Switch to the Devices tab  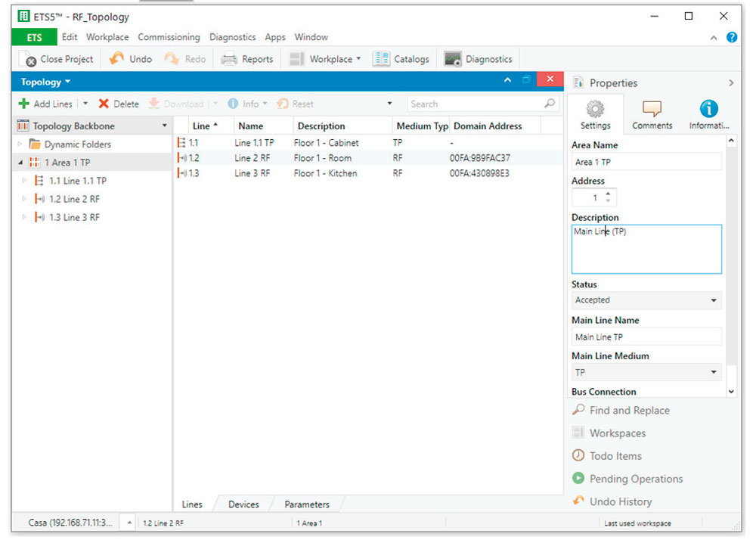(x=243, y=504)
